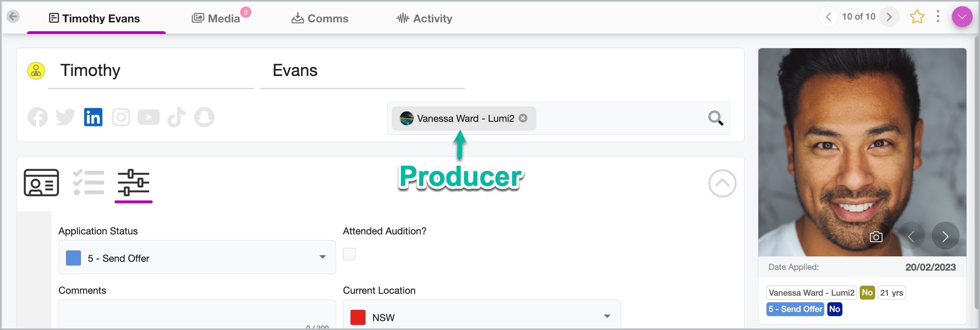This screenshot has width=980, height=330.
Task: Click the LinkedIn social icon
Action: (x=93, y=117)
